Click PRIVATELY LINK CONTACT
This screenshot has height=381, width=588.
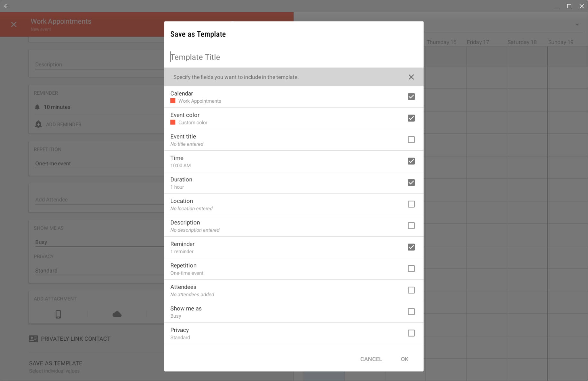(75, 339)
